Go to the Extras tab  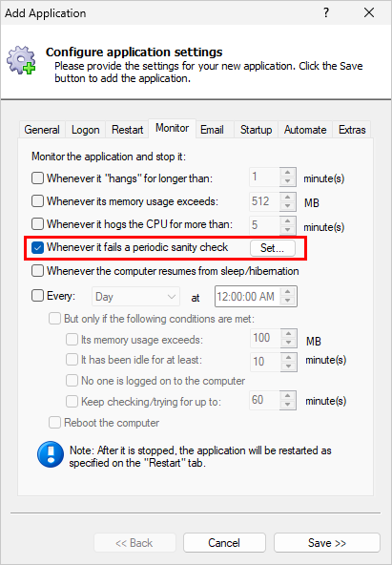(x=352, y=130)
